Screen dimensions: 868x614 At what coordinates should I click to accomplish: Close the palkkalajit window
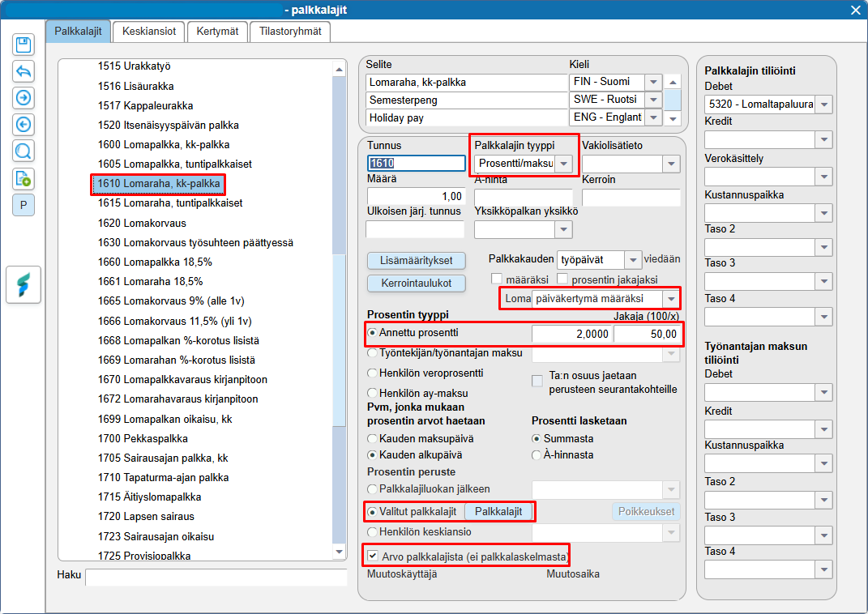[x=855, y=10]
